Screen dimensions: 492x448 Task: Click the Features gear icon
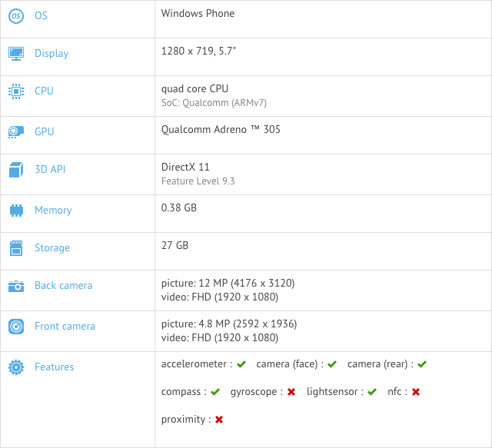tap(16, 367)
